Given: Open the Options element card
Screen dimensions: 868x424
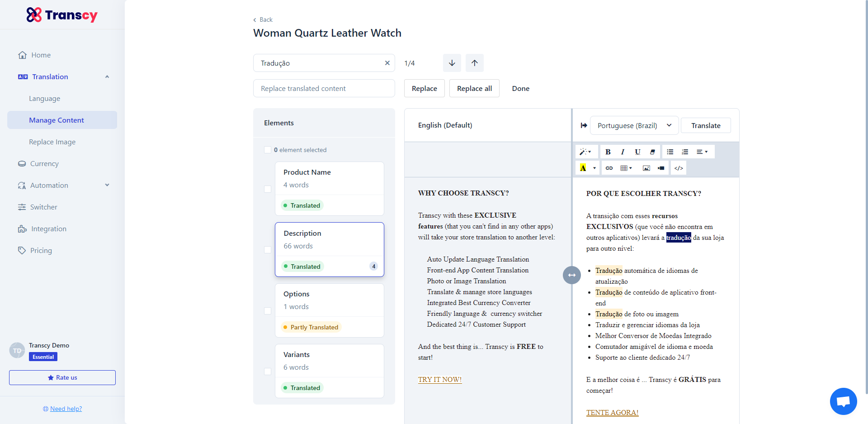Looking at the screenshot, I should point(330,310).
